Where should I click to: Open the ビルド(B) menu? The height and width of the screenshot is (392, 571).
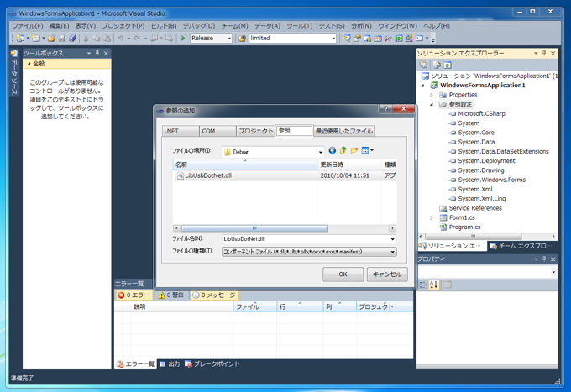[x=164, y=26]
